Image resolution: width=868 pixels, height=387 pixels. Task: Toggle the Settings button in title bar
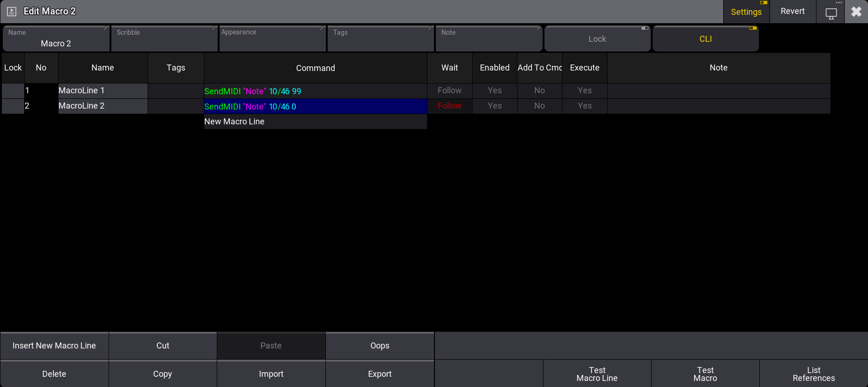[746, 12]
